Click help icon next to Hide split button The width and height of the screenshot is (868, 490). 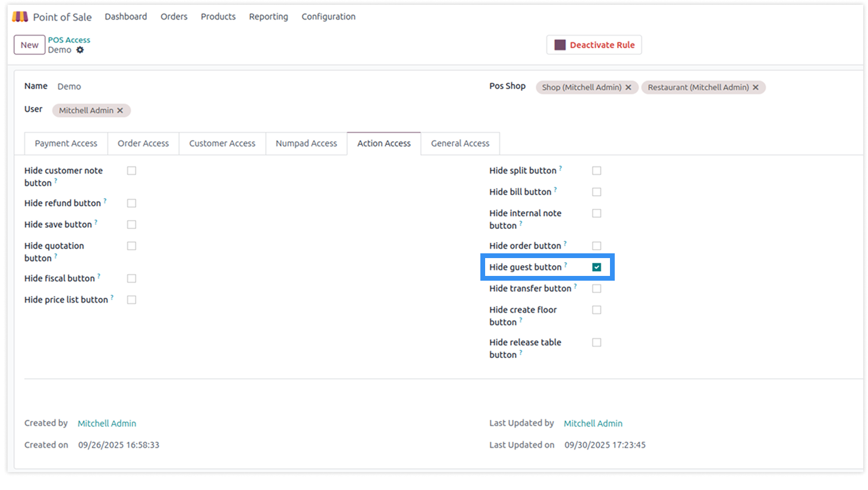(x=561, y=168)
